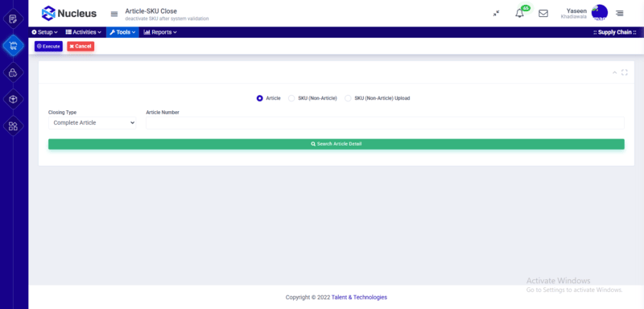Open the Tools menu
The height and width of the screenshot is (309, 644).
(122, 32)
